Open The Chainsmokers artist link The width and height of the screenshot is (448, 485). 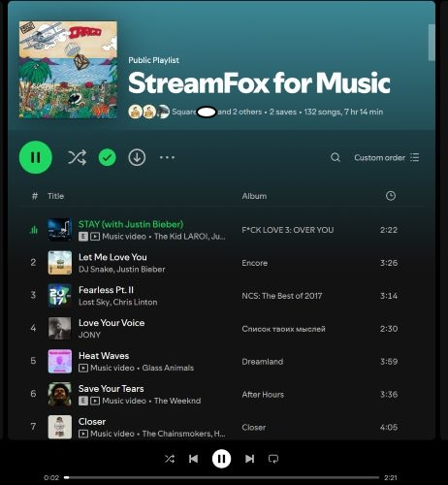point(176,434)
